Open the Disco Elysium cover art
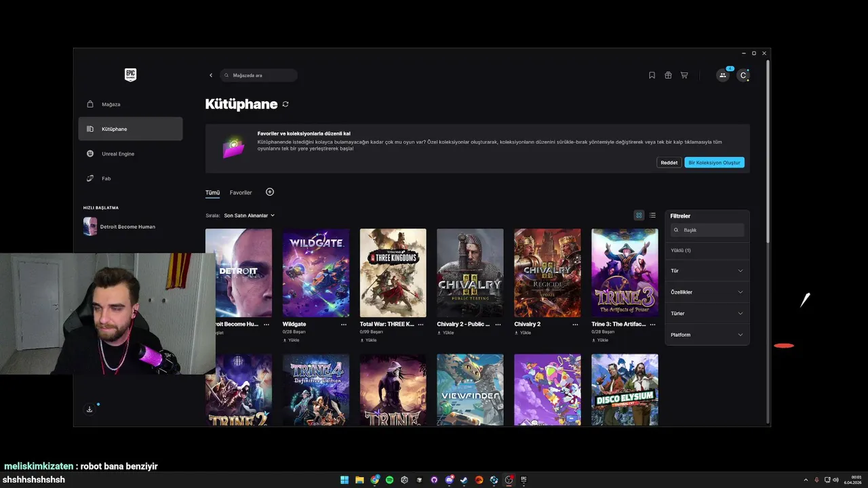This screenshot has width=868, height=488. point(625,390)
